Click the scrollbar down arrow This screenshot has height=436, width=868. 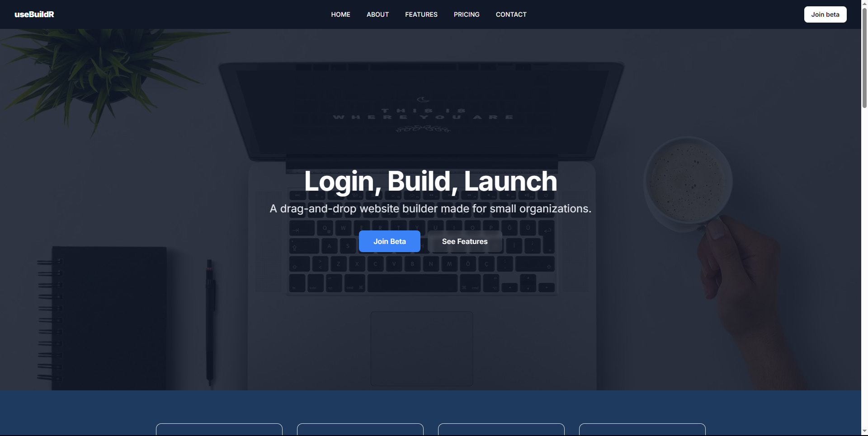tap(864, 431)
